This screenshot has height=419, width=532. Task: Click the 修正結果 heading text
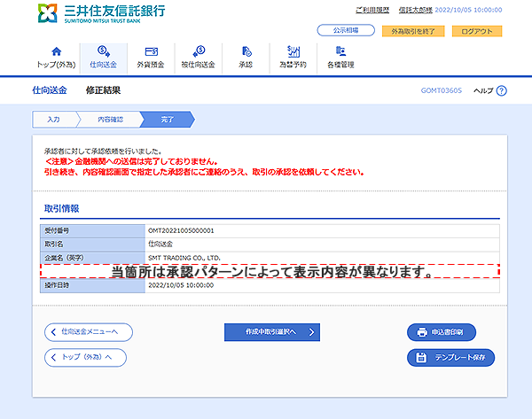(x=103, y=90)
